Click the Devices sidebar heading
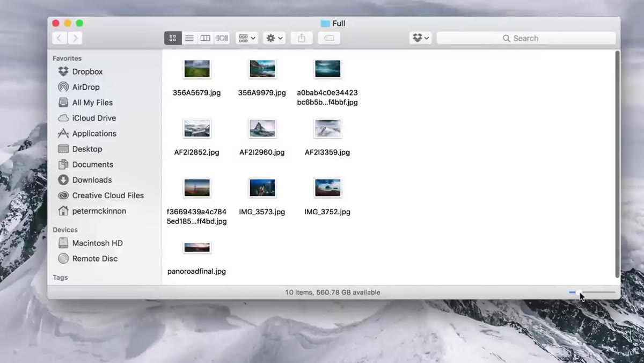This screenshot has height=363, width=644. click(65, 230)
